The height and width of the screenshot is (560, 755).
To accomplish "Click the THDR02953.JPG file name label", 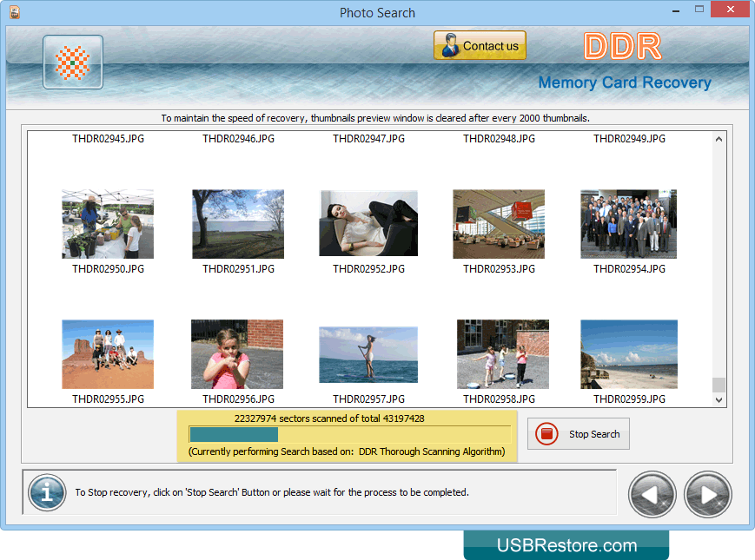I will (499, 269).
